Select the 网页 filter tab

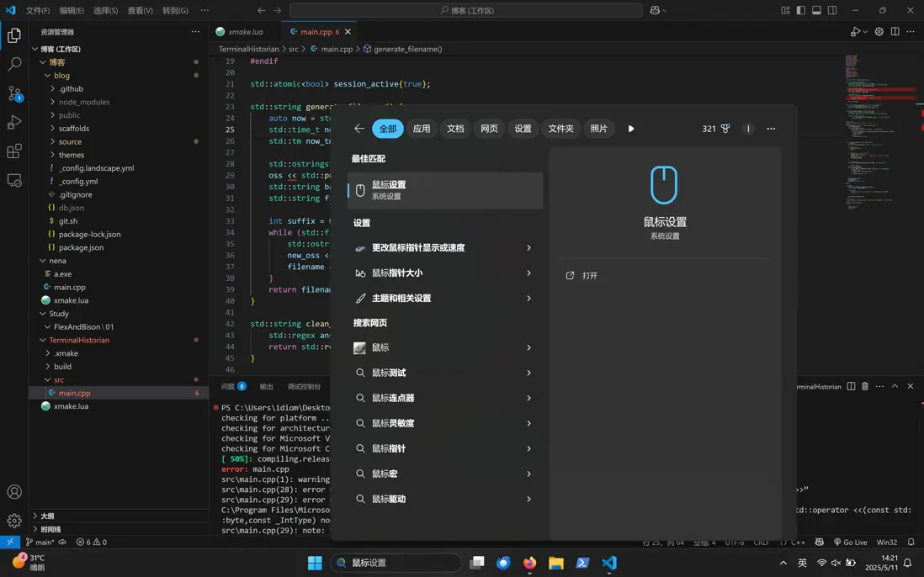point(489,129)
